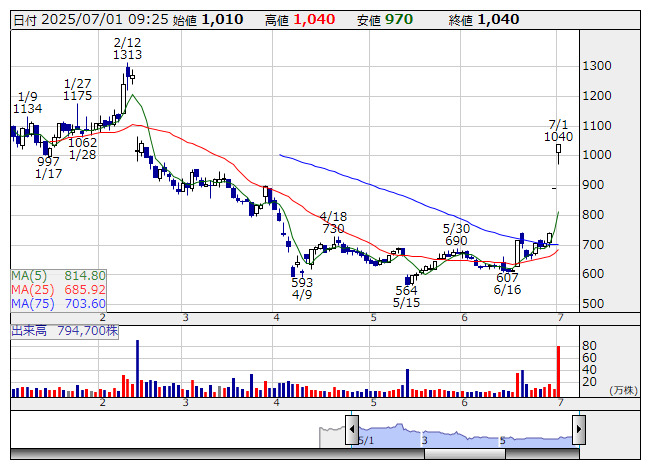Click the 1300 price axis label
The width and height of the screenshot is (653, 470).
(x=597, y=66)
